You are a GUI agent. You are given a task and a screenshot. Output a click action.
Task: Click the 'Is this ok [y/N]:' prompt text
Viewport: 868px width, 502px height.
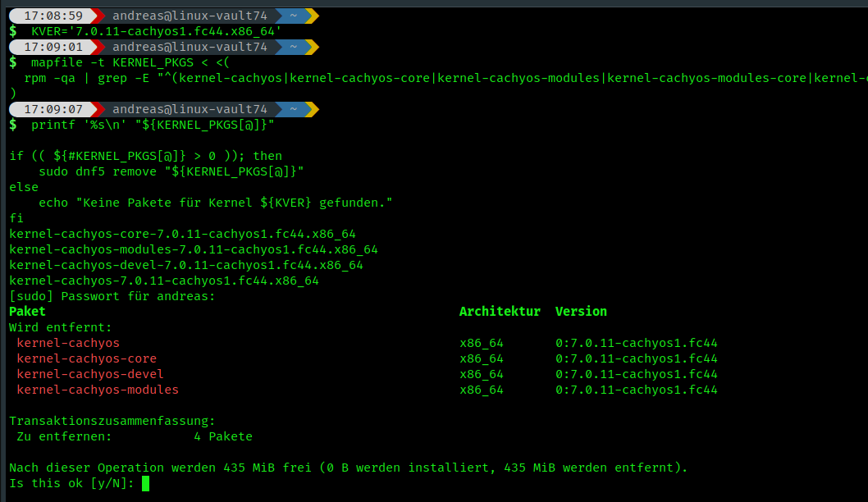(71, 483)
